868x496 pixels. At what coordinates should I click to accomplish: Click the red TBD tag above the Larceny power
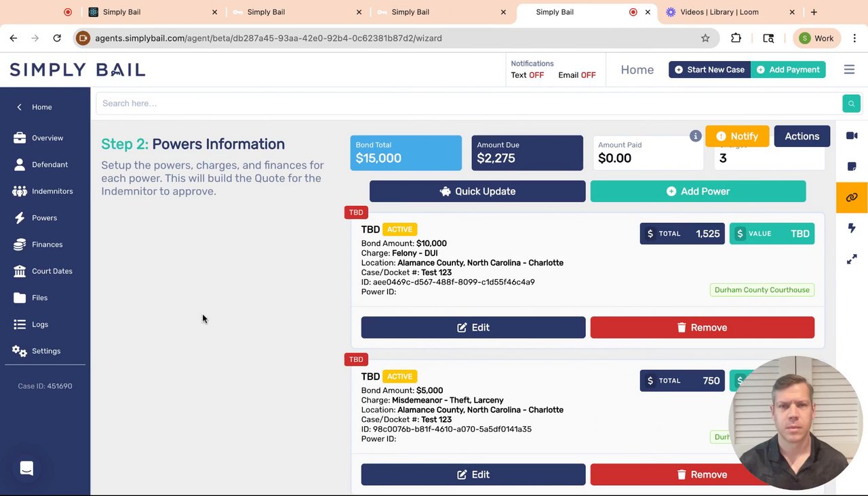(356, 359)
